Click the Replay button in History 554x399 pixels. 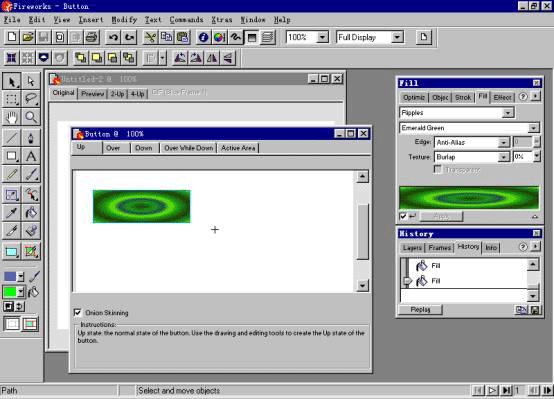(420, 310)
